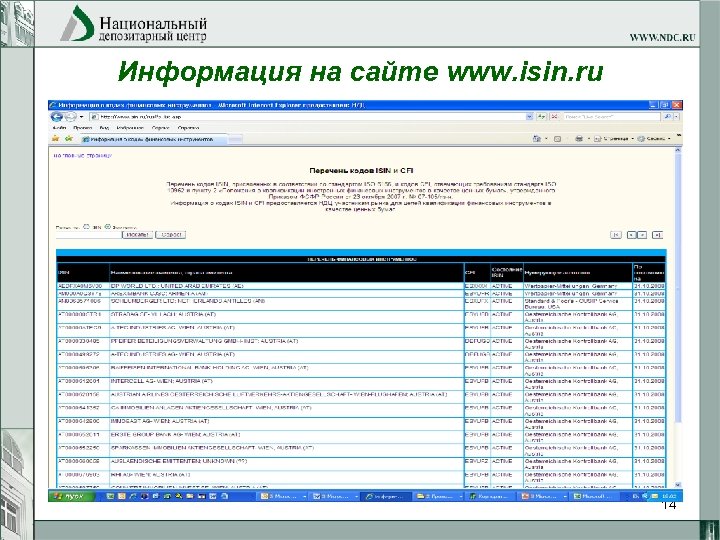Open the Вид menu
Image resolution: width=720 pixels, height=540 pixels.
click(104, 128)
